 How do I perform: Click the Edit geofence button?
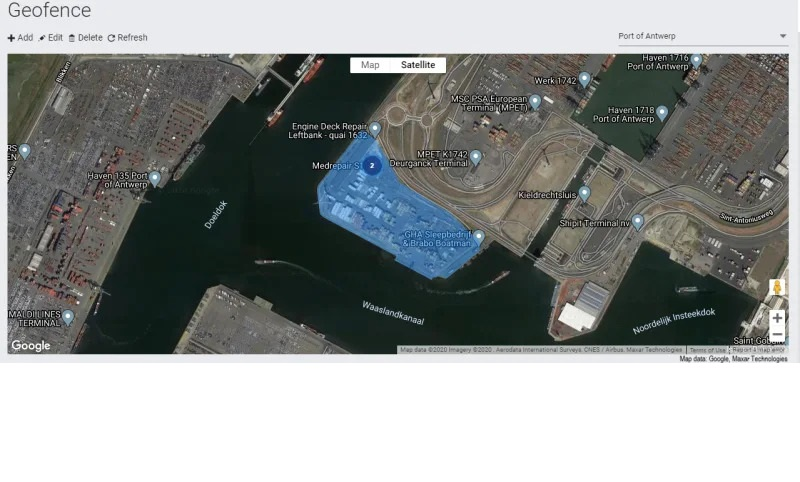(x=51, y=38)
